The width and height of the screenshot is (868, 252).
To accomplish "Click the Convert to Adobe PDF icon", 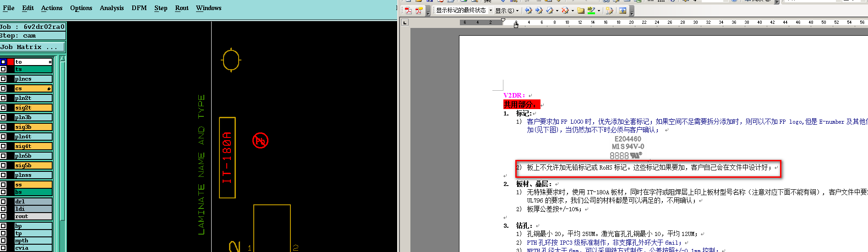I will [408, 10].
